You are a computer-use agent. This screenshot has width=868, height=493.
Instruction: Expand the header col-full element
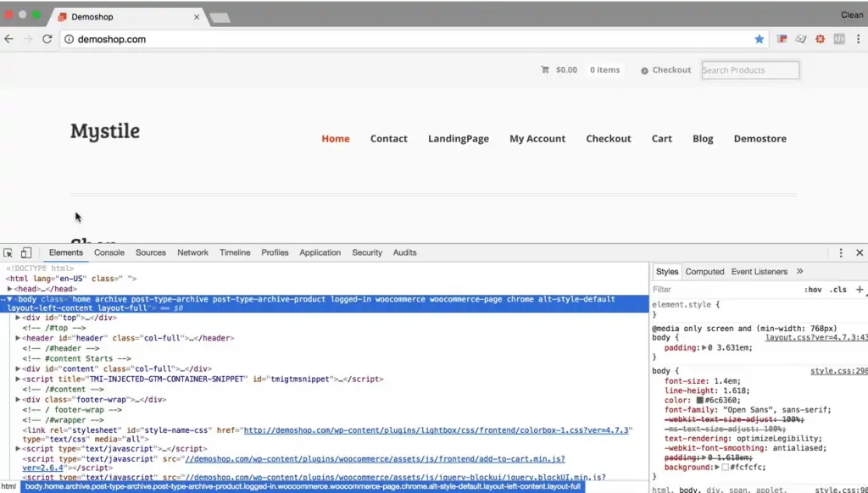tap(18, 337)
